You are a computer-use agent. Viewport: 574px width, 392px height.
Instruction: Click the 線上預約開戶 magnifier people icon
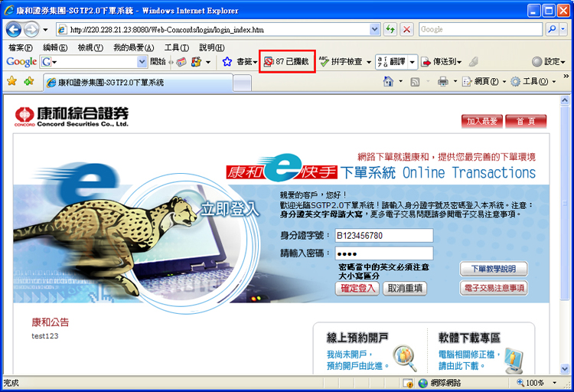point(405,358)
